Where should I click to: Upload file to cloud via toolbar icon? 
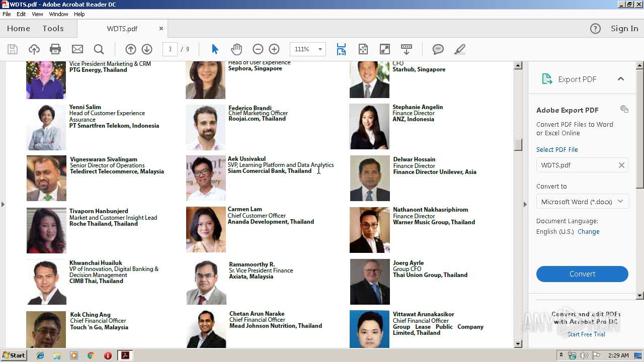(34, 49)
